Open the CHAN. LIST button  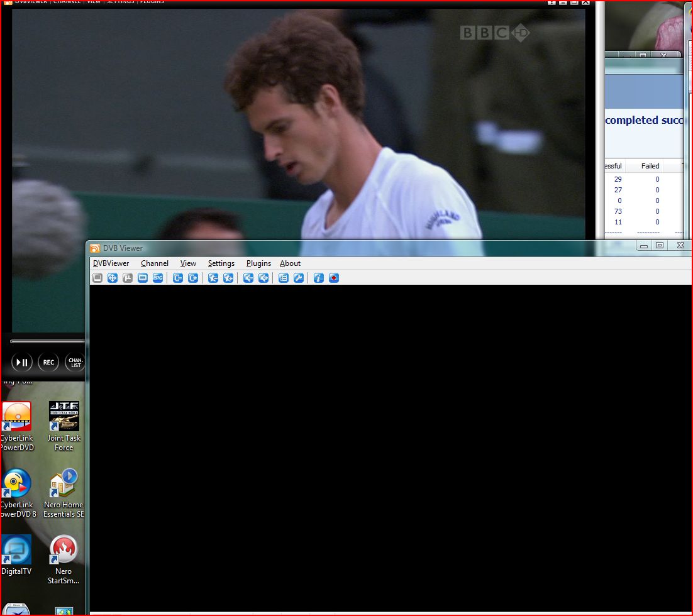[75, 362]
